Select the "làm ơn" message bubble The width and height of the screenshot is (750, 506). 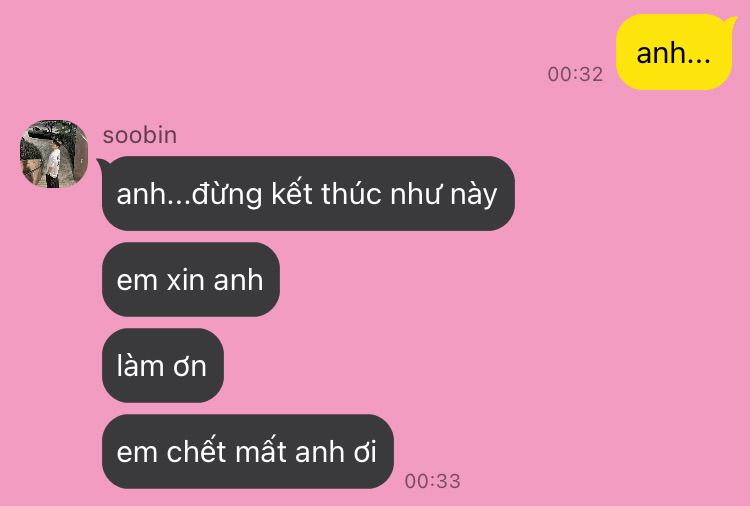click(163, 365)
